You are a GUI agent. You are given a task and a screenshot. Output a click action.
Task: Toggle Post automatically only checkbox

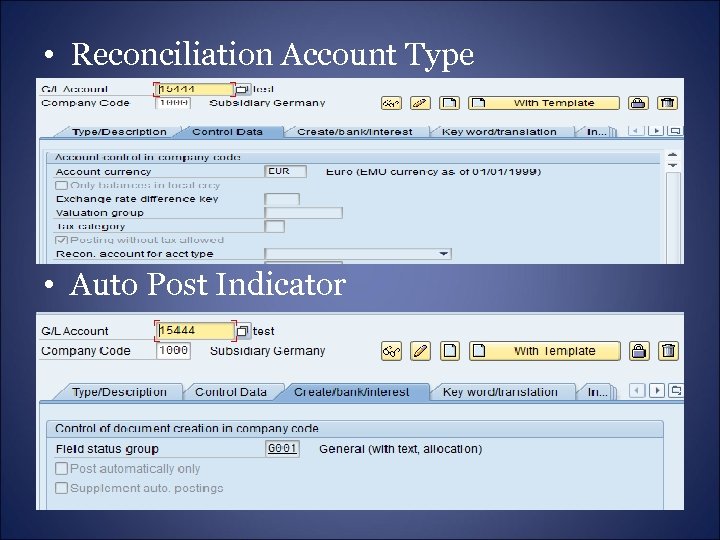[x=61, y=468]
